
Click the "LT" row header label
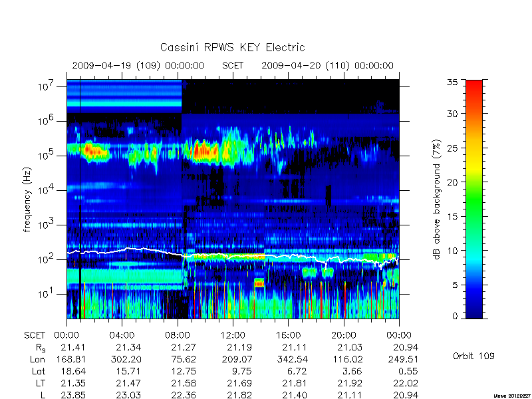[41, 383]
